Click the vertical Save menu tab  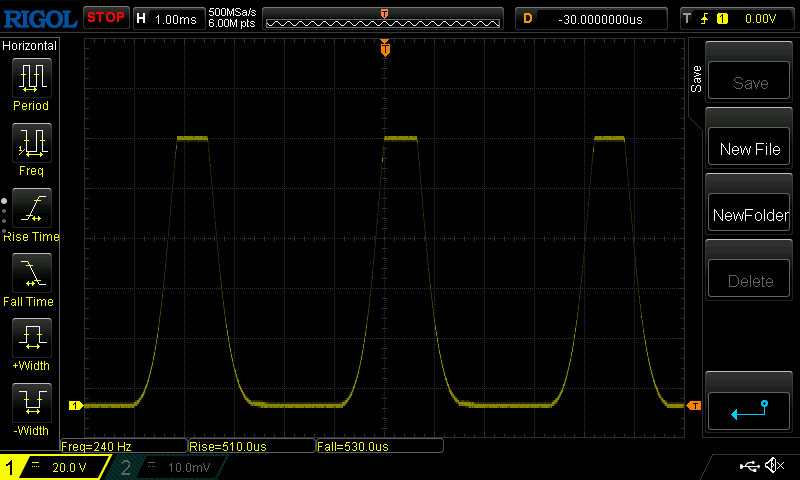coord(696,79)
